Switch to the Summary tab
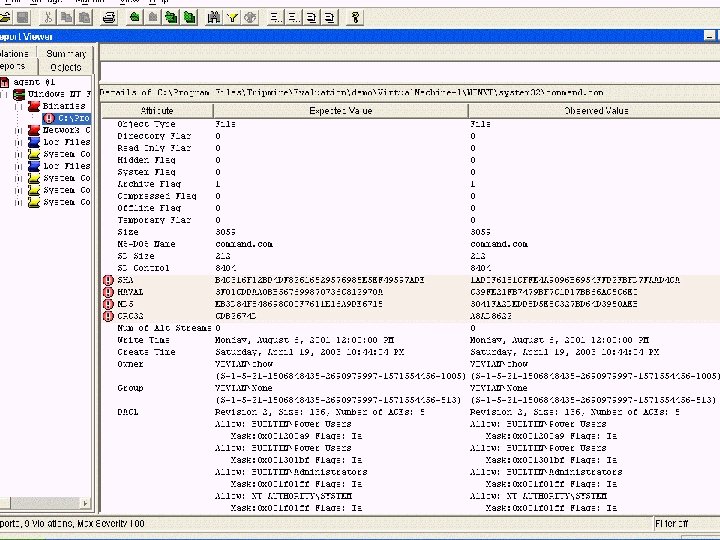720x540 pixels. click(x=66, y=53)
